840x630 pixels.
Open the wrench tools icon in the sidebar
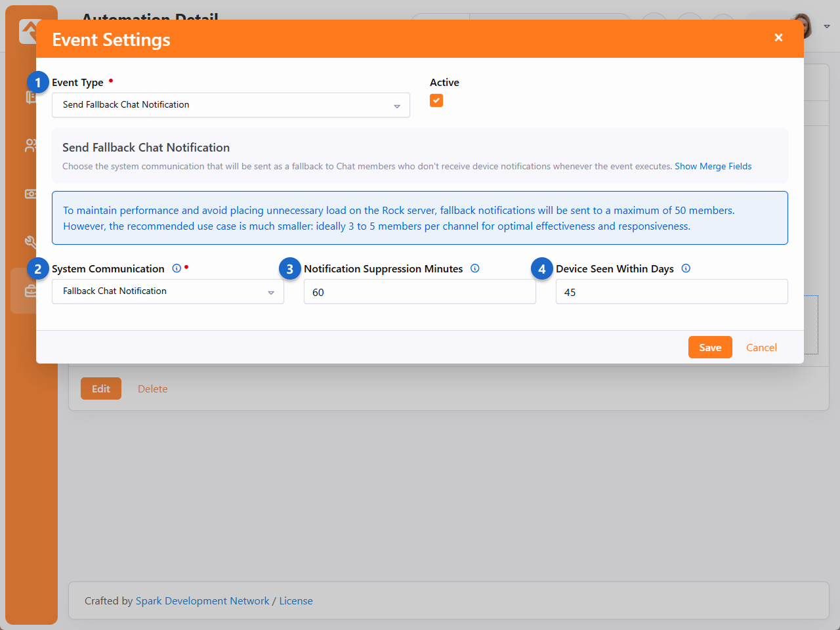point(30,242)
